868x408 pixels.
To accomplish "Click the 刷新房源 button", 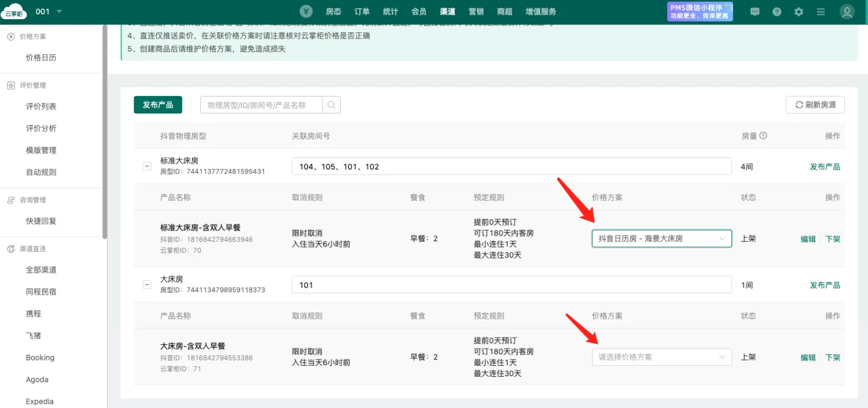I will click(815, 105).
